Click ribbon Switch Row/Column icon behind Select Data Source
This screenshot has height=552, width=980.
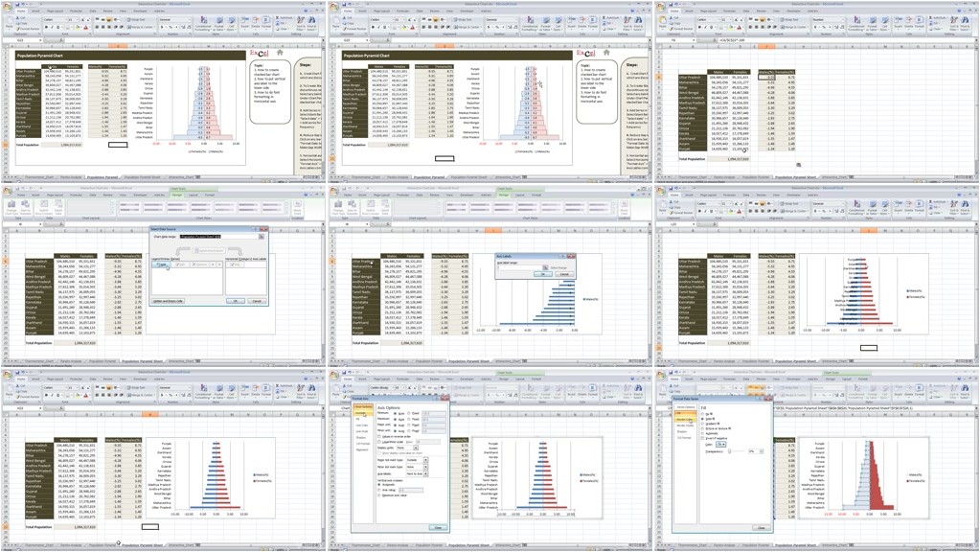click(x=44, y=209)
